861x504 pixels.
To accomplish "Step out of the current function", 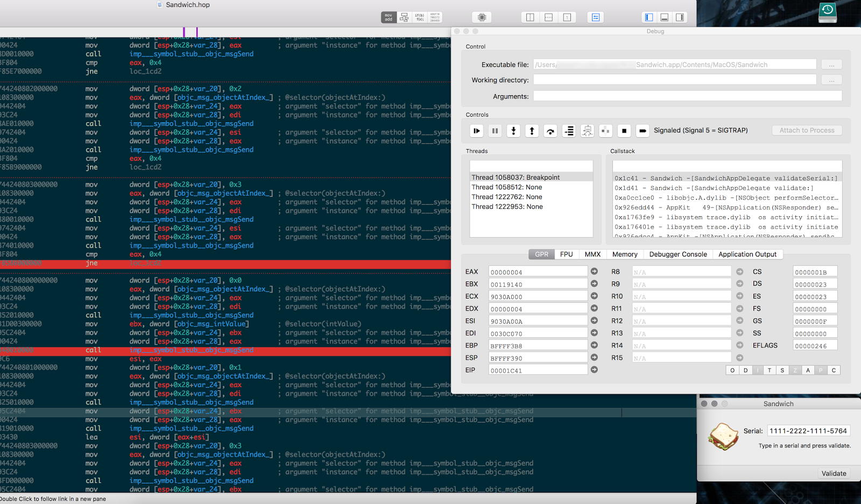I will tap(532, 130).
